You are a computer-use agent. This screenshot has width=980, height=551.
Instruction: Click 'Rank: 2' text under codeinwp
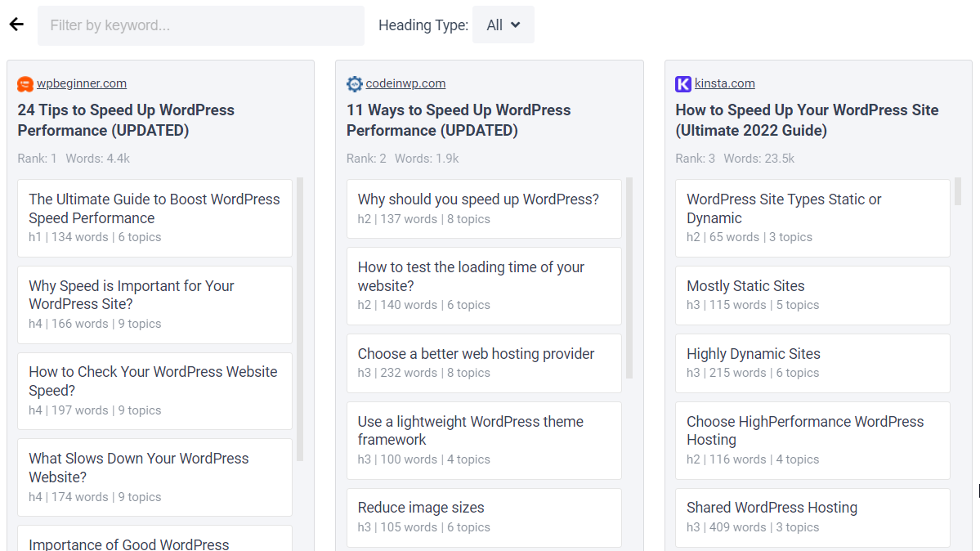pos(366,159)
